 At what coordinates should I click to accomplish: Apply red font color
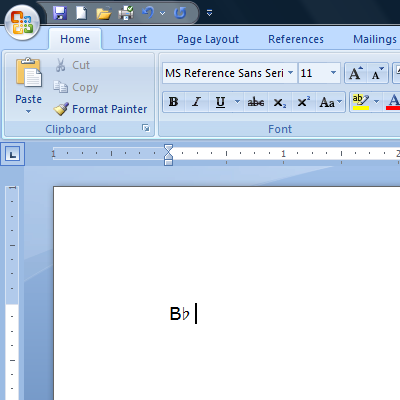click(x=393, y=102)
